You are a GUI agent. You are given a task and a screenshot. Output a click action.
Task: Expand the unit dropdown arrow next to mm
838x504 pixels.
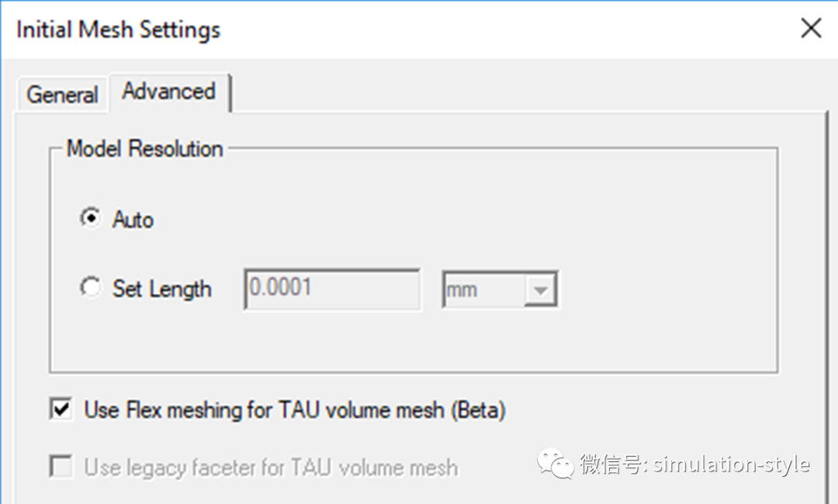tap(540, 290)
